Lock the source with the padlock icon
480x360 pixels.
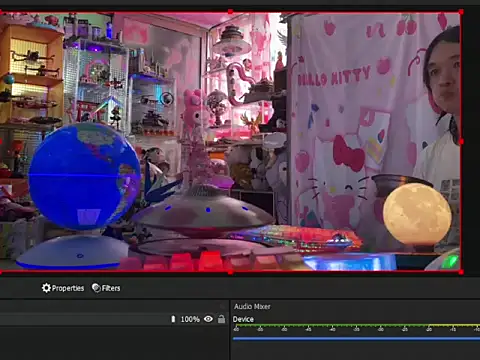[x=221, y=319]
